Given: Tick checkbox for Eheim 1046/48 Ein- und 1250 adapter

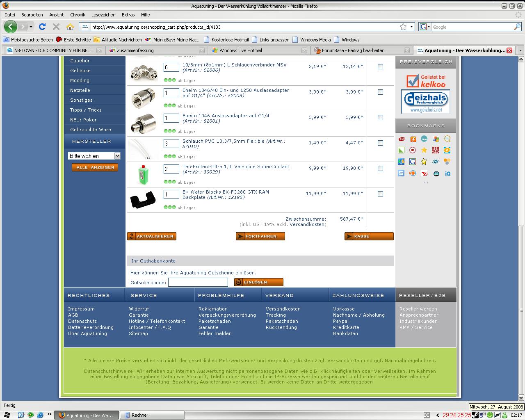Looking at the screenshot, I should (x=380, y=92).
